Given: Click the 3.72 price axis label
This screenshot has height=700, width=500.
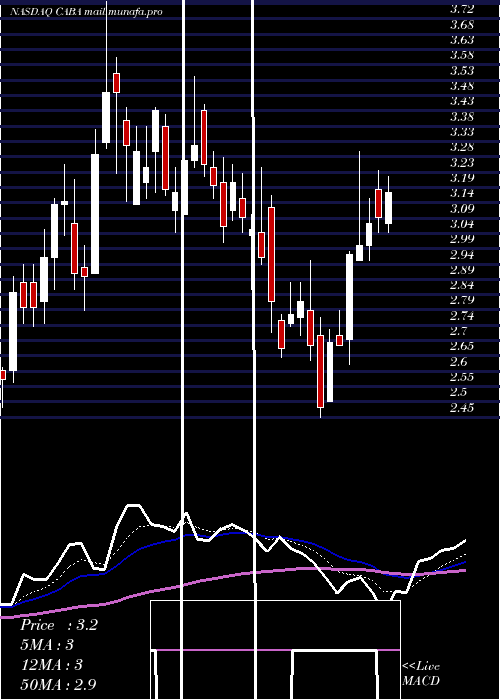Looking at the screenshot, I should coord(462,9).
